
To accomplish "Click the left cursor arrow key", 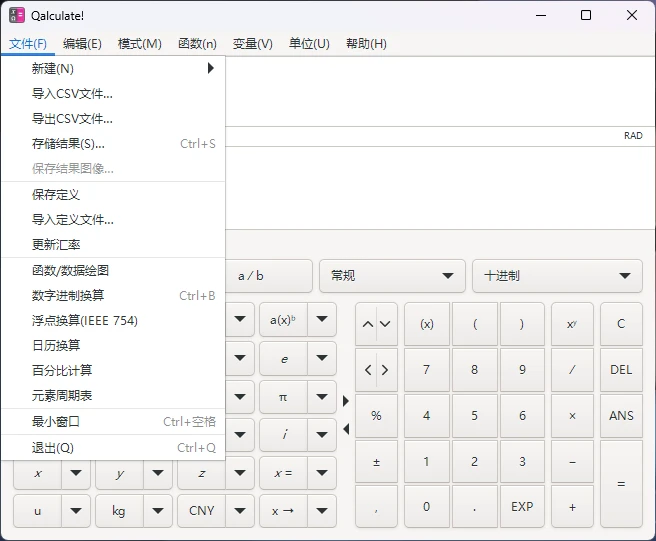I will tap(368, 370).
